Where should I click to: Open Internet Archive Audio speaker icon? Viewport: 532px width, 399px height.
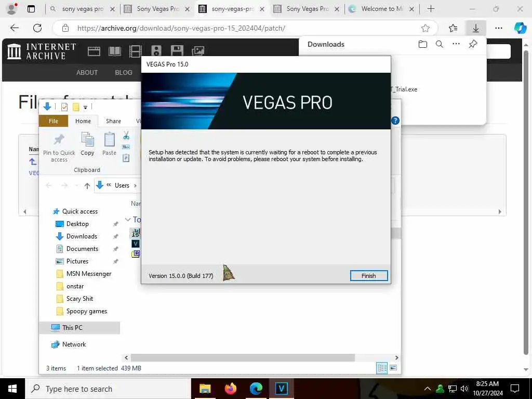point(156,51)
